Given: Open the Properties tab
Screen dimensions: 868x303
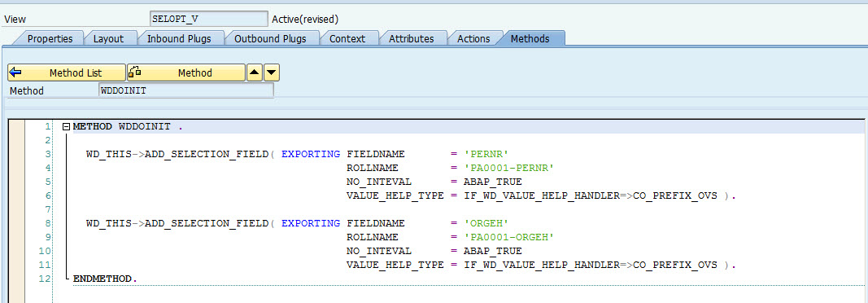Looking at the screenshot, I should [50, 39].
